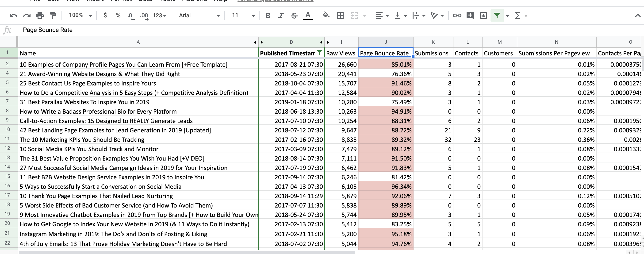Insert a chart from the toolbar
This screenshot has width=644, height=254.
pyautogui.click(x=483, y=15)
